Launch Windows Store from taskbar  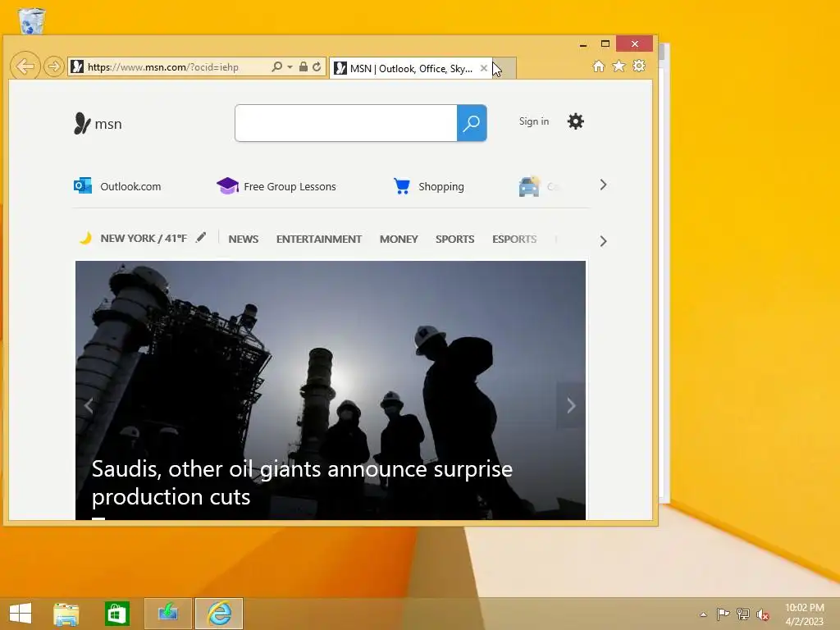(116, 614)
